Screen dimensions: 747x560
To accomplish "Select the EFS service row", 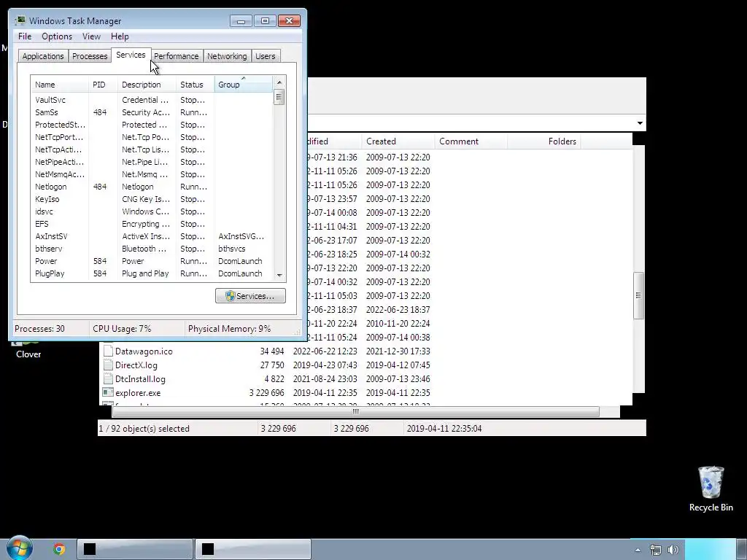I will 152,224.
